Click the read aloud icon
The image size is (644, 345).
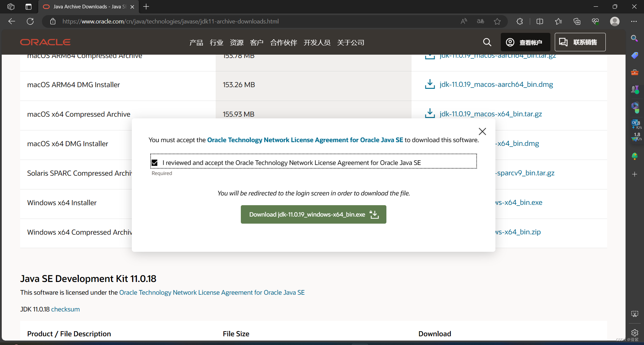pos(464,21)
